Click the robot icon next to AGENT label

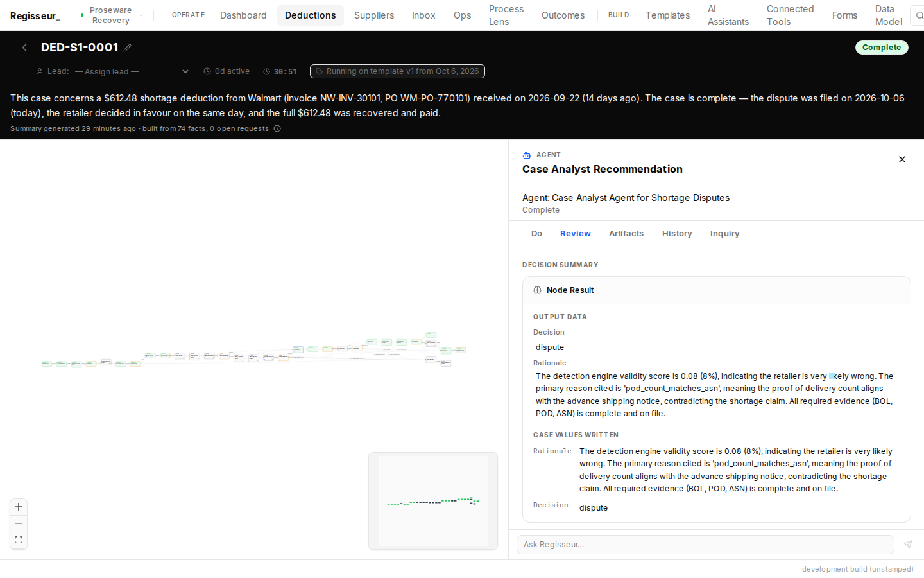527,155
